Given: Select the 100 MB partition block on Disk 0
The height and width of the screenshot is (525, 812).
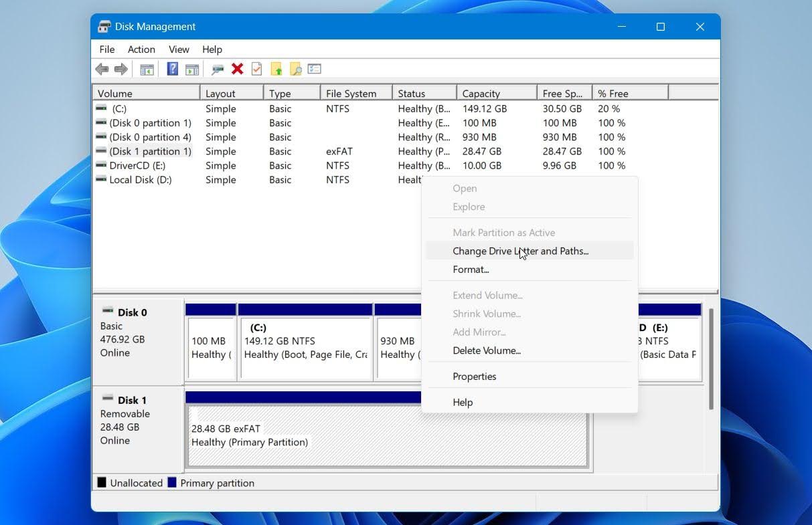Looking at the screenshot, I should (210, 342).
